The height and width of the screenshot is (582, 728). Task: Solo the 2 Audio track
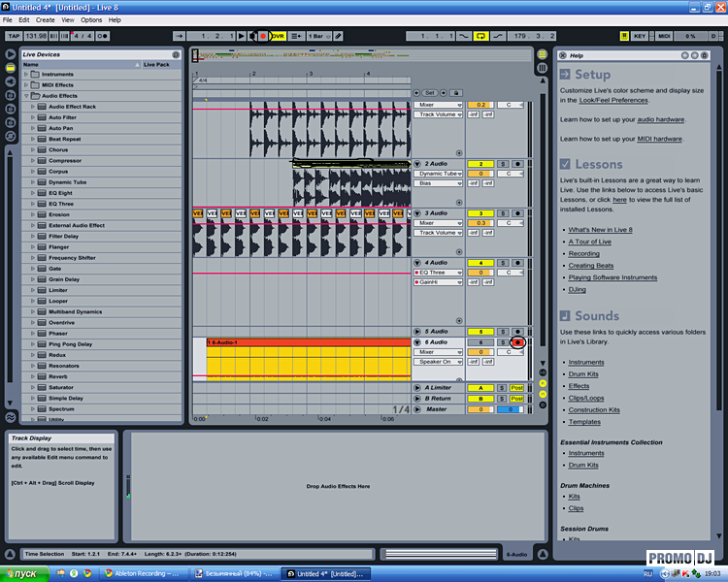click(503, 164)
